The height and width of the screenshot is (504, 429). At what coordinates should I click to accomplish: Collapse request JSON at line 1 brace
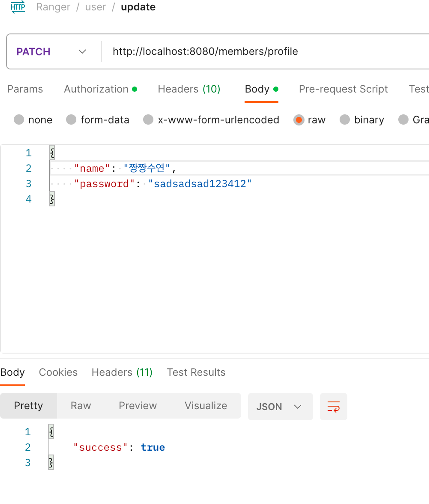[x=52, y=153]
